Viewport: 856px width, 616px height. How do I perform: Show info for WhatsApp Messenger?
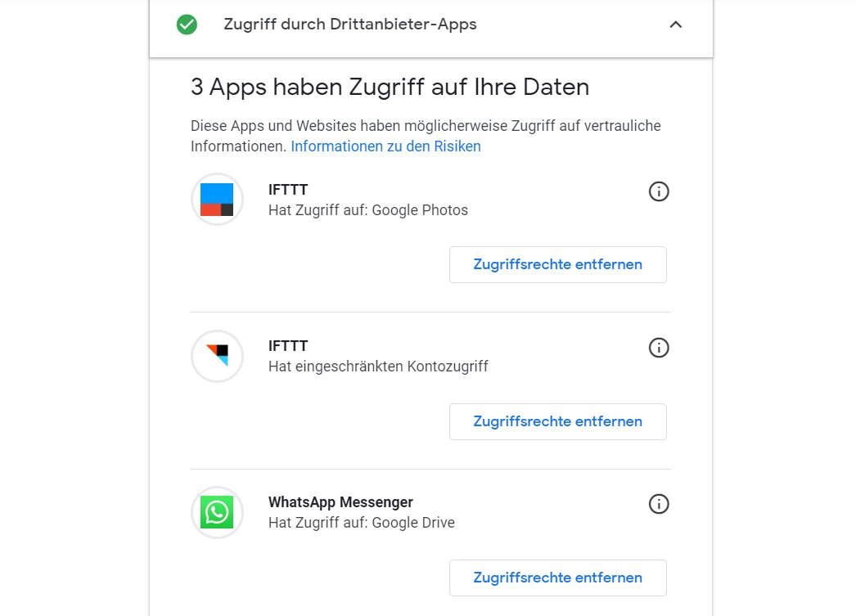point(659,504)
